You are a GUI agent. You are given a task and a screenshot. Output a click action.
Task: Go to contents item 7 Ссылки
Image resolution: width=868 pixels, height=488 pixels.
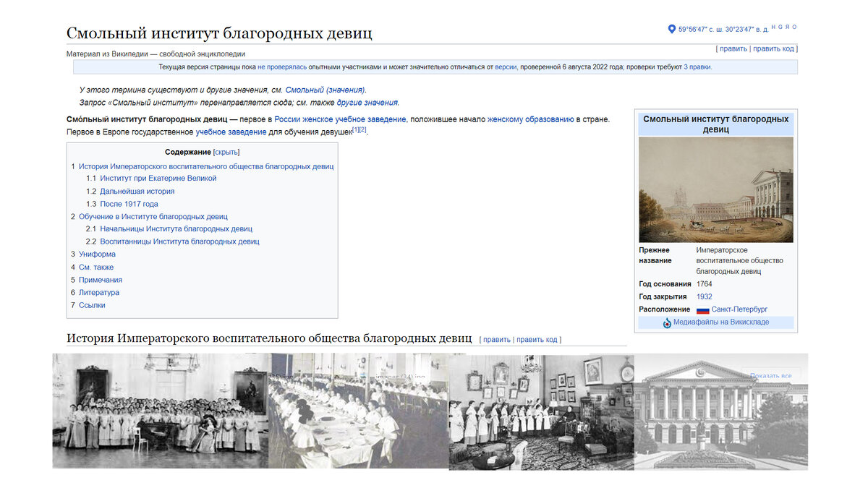click(x=88, y=305)
